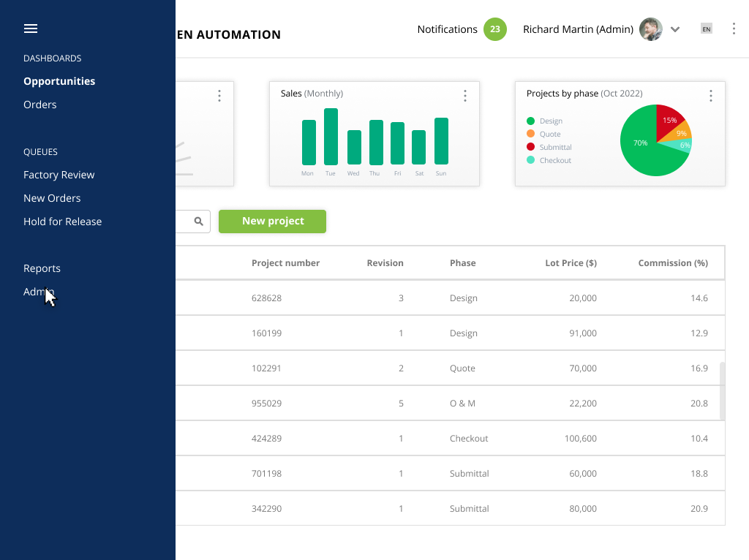Screen dimensions: 749x560
Task: Go to Orders in sidebar
Action: click(x=40, y=105)
